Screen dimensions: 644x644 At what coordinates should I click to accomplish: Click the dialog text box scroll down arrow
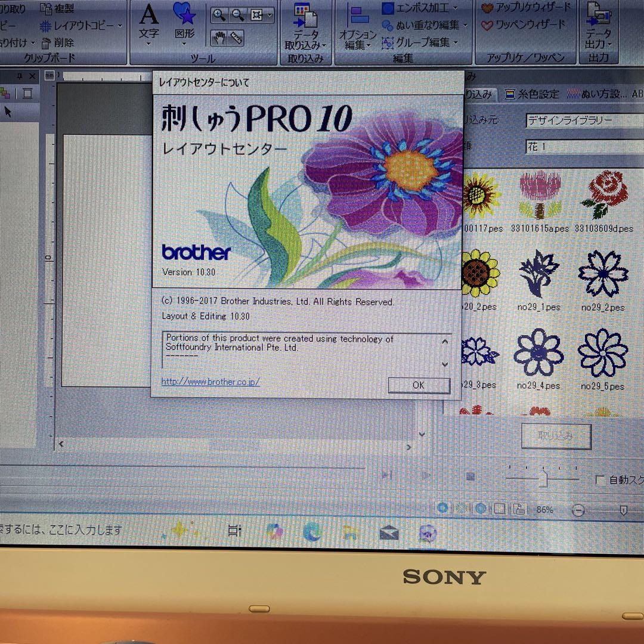(445, 364)
